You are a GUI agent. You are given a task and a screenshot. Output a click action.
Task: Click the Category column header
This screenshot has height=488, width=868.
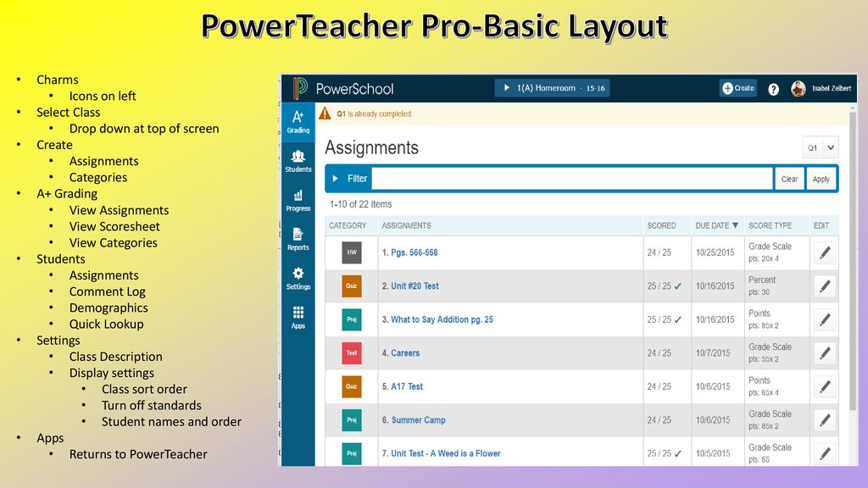pyautogui.click(x=348, y=225)
